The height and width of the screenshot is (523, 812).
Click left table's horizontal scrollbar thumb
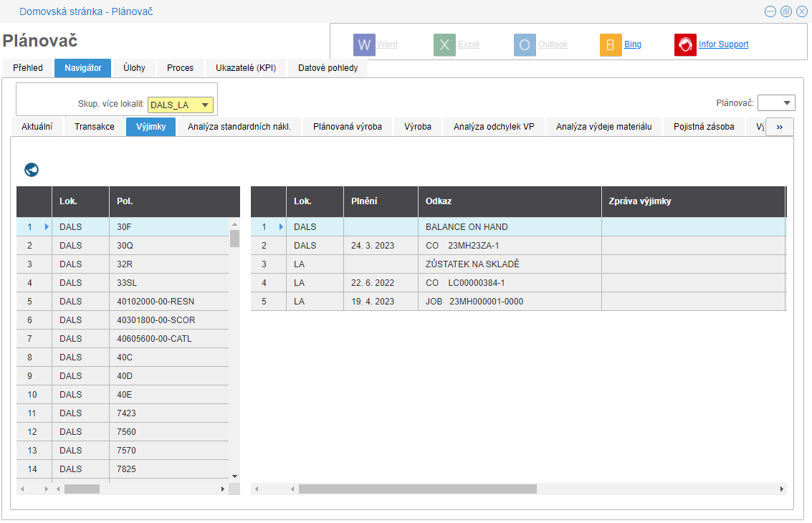82,489
